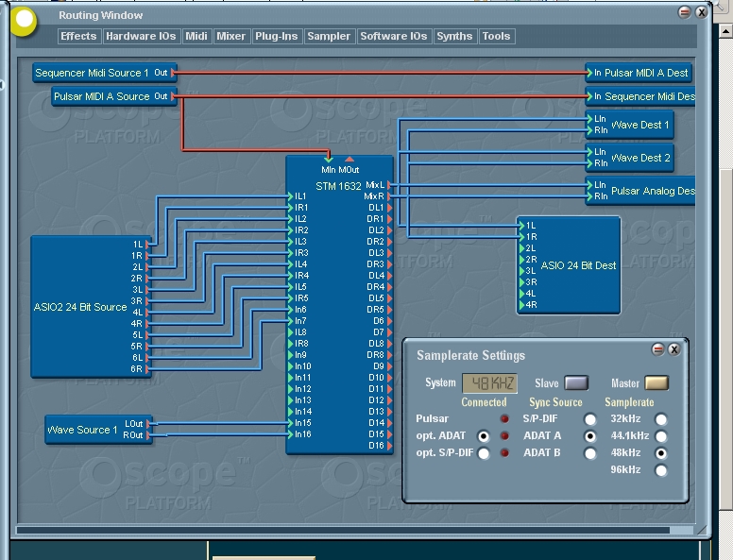
Task: Click the yellow circle logo in Routing Window
Action: 24,21
